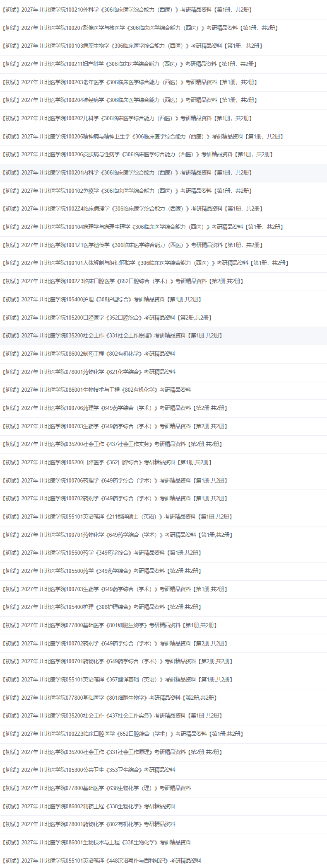Open 086001生物技术与工程 802有机化学 entry
Screen dimensions: 327x868
96,390
